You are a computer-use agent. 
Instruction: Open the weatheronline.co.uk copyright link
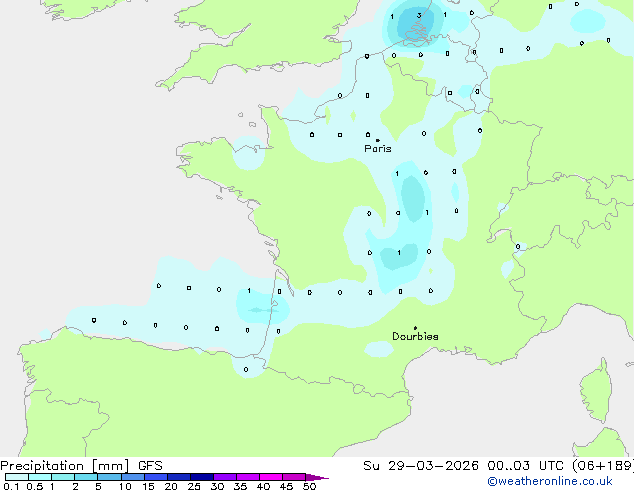(x=549, y=481)
